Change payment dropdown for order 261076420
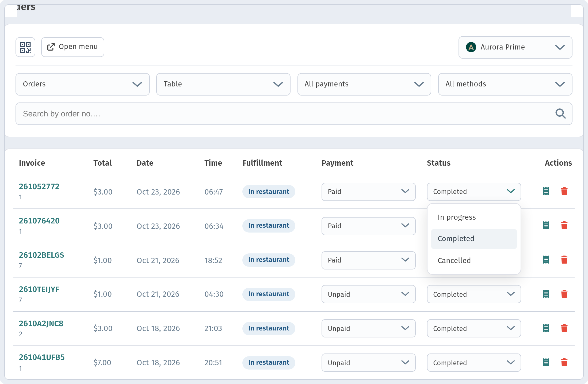 [368, 226]
